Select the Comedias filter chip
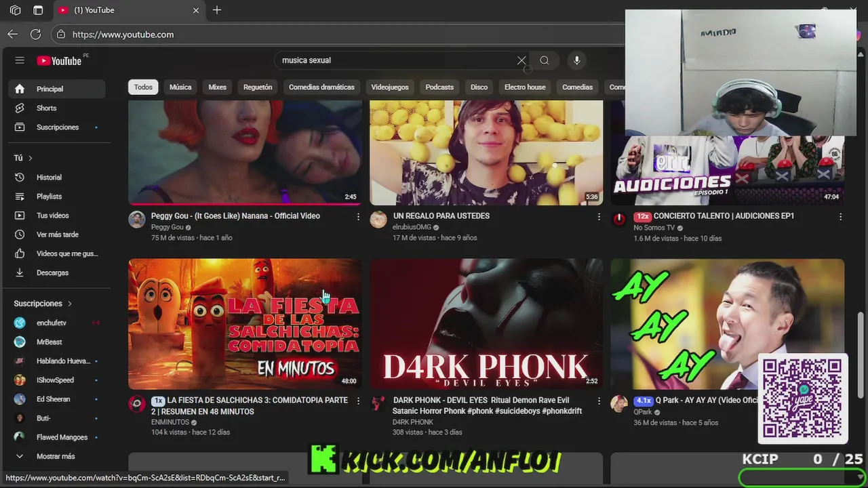The height and width of the screenshot is (488, 868). [577, 87]
